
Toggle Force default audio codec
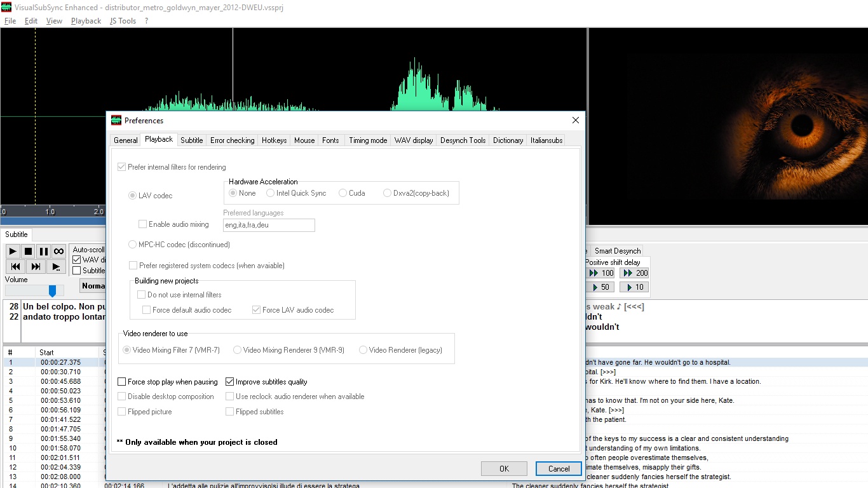pos(187,310)
